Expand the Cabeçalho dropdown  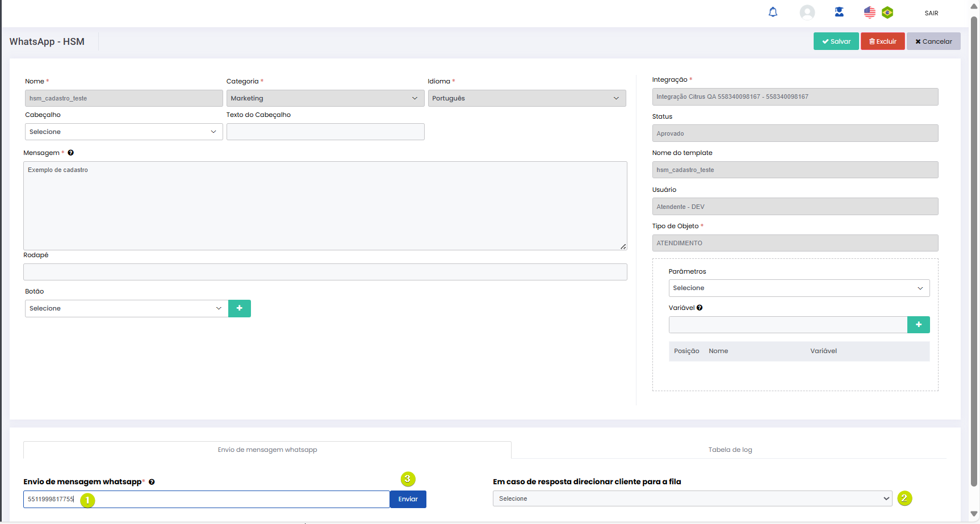coord(124,132)
